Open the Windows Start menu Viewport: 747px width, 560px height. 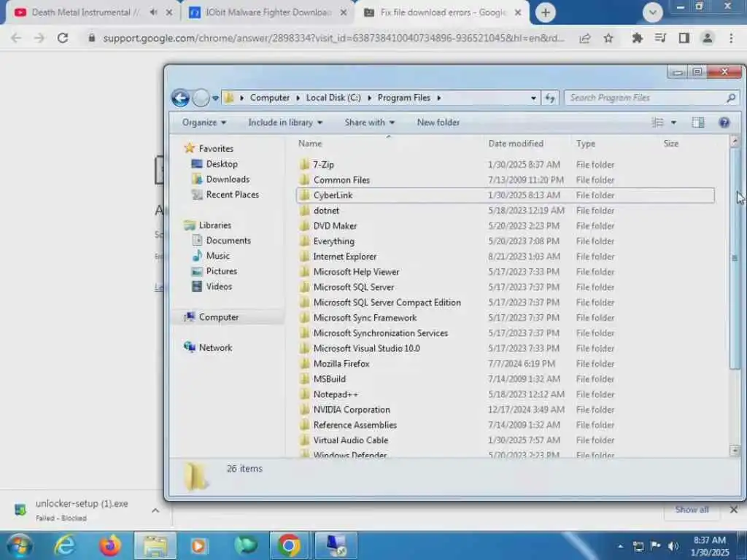pos(19,545)
